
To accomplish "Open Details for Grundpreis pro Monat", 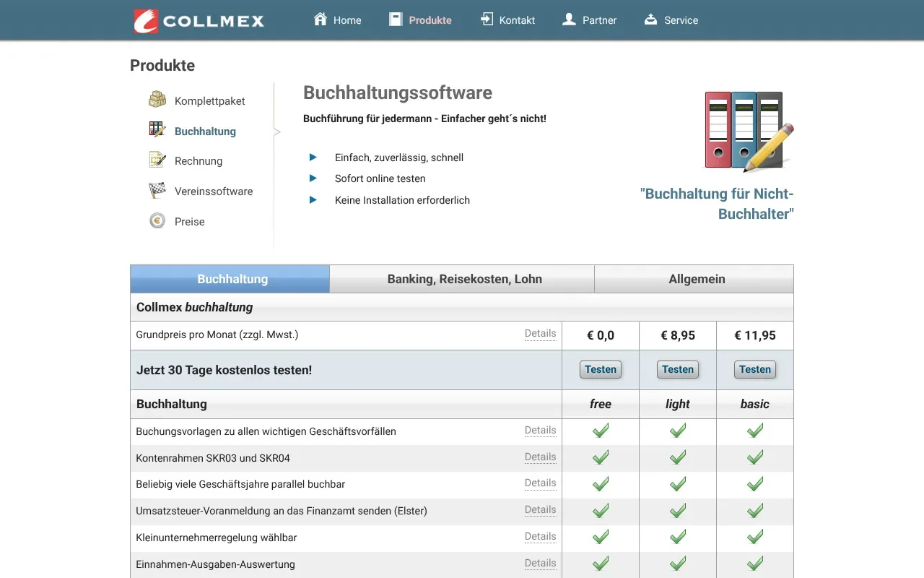I will 540,334.
